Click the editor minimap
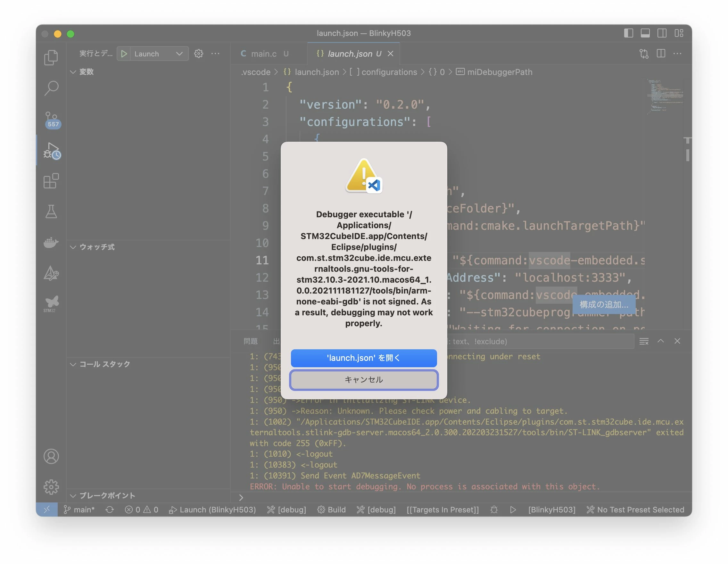The height and width of the screenshot is (564, 728). (x=665, y=97)
